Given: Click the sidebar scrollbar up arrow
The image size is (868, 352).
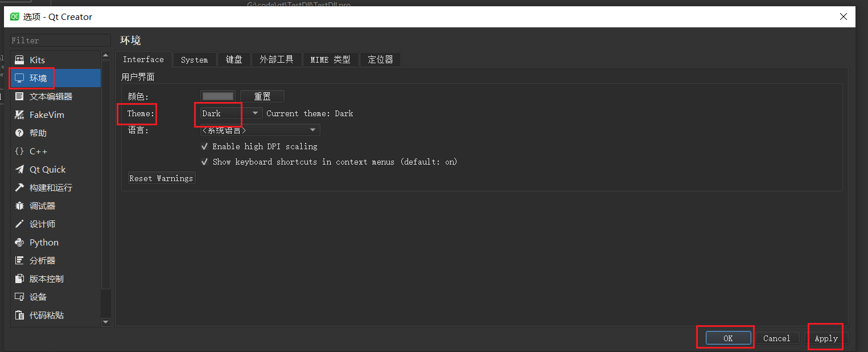Looking at the screenshot, I should [x=105, y=56].
